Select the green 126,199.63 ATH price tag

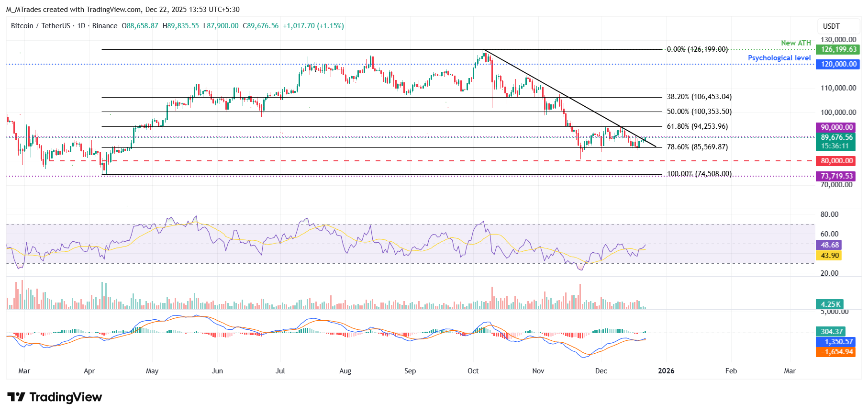click(838, 49)
